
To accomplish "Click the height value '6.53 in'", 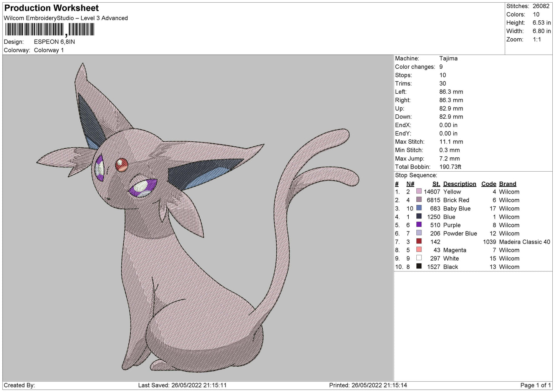I will [x=542, y=23].
